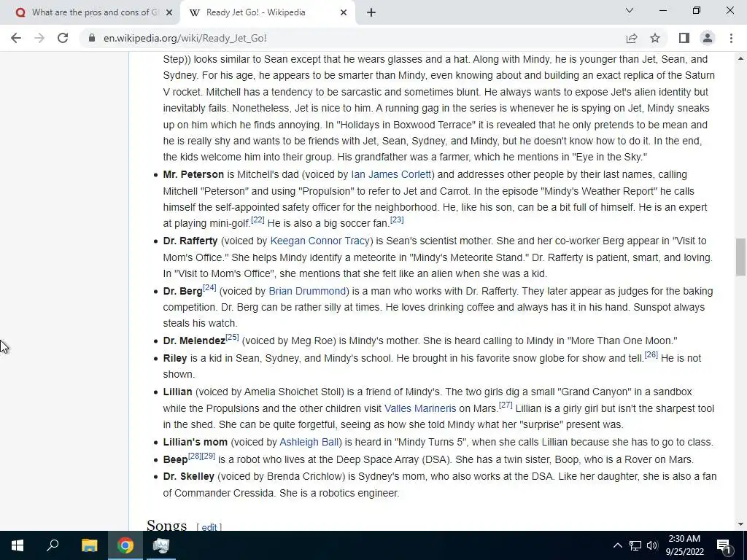Viewport: 747px width, 560px height.
Task: Open footnote 28 beside Beep
Action: pyautogui.click(x=194, y=456)
